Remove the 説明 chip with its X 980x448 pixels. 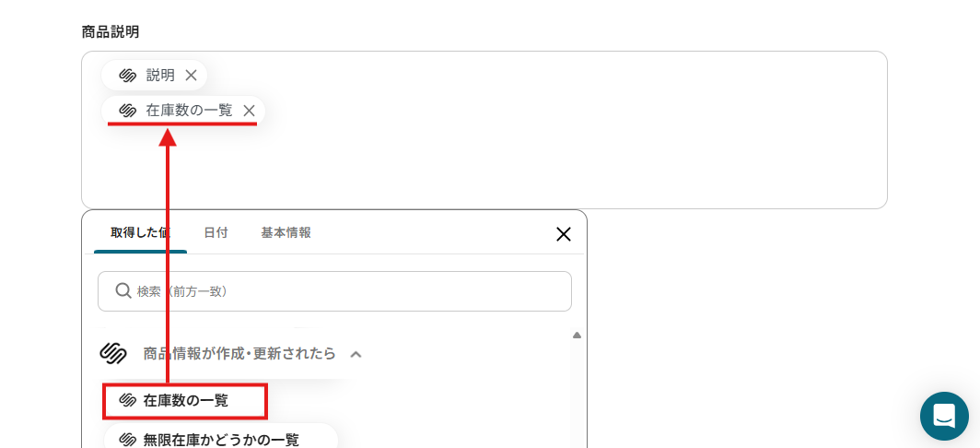192,76
